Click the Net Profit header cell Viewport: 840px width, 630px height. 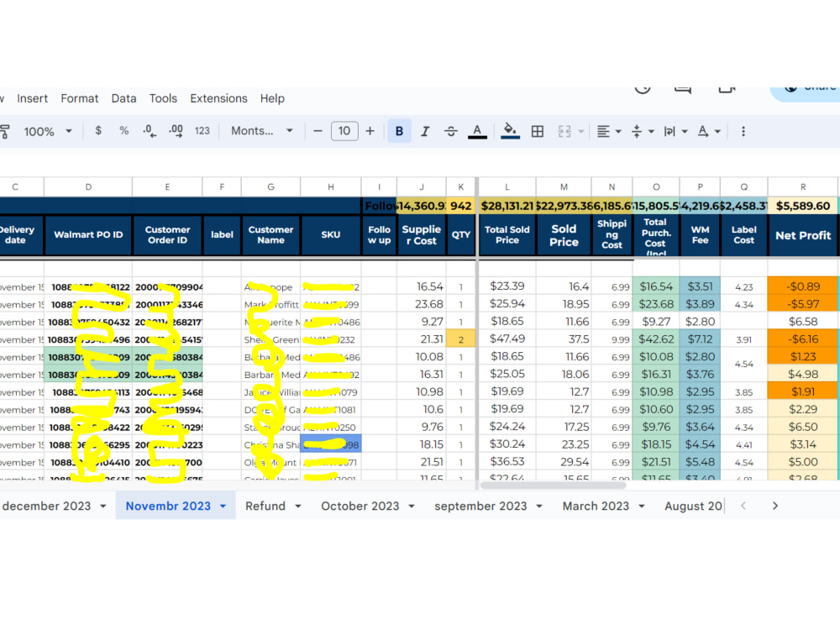point(802,235)
